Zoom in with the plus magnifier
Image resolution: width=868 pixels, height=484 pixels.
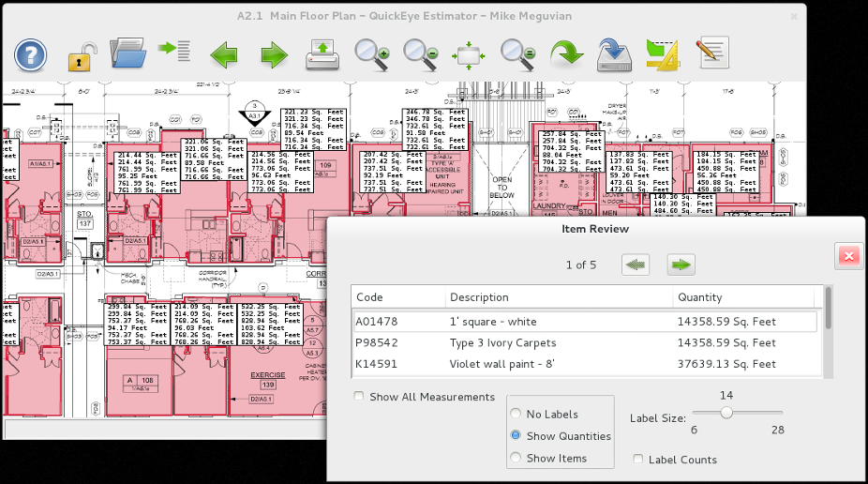pos(371,54)
